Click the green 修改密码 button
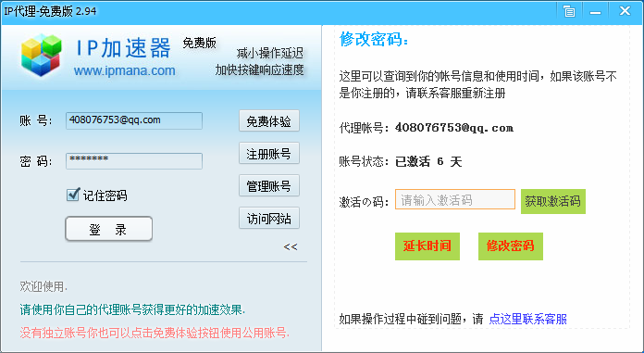The height and width of the screenshot is (353, 644). (511, 246)
